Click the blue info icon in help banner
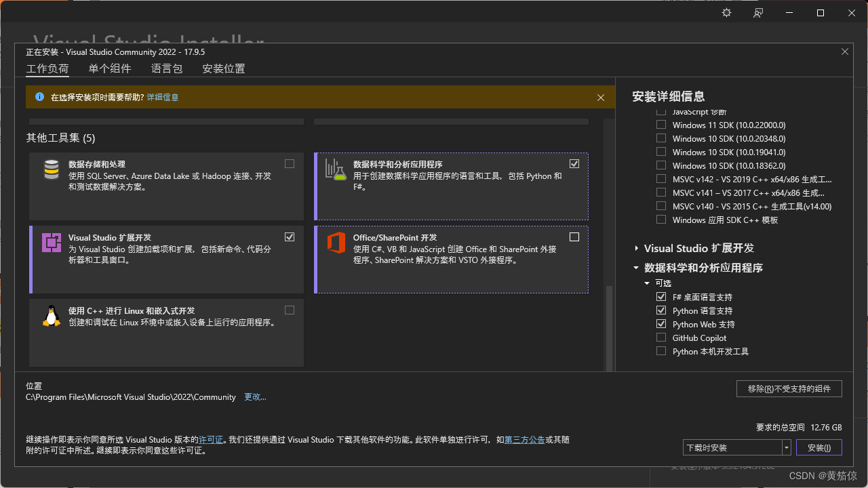This screenshot has height=488, width=868. pyautogui.click(x=39, y=97)
